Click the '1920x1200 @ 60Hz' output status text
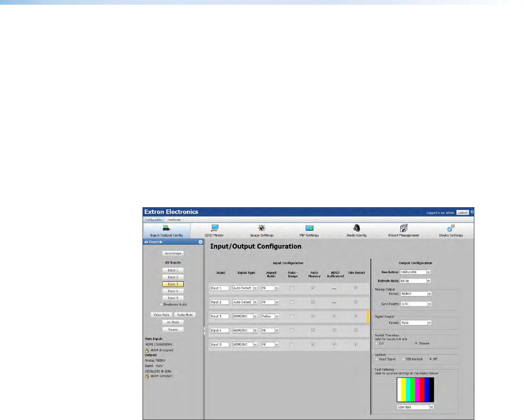524x420 pixels. click(158, 371)
